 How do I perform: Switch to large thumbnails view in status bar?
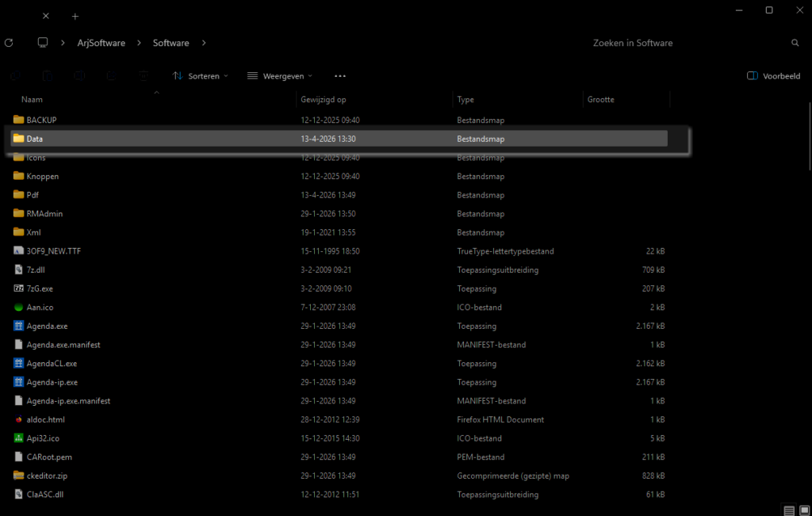[803, 510]
